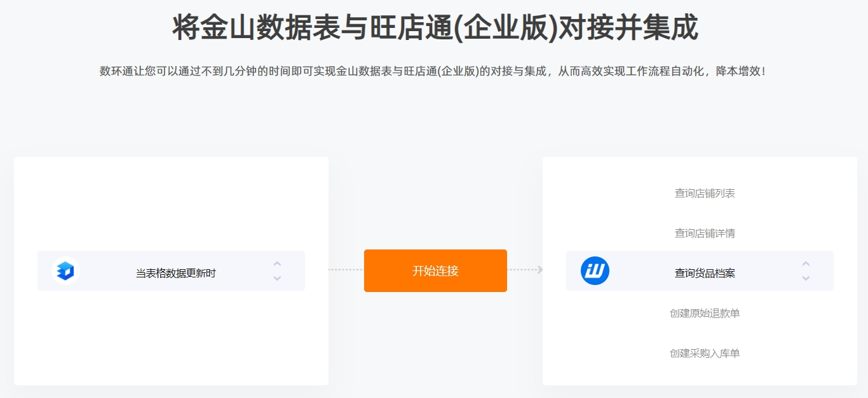
Task: Choose the 创建原始退款单 action
Action: pos(705,313)
